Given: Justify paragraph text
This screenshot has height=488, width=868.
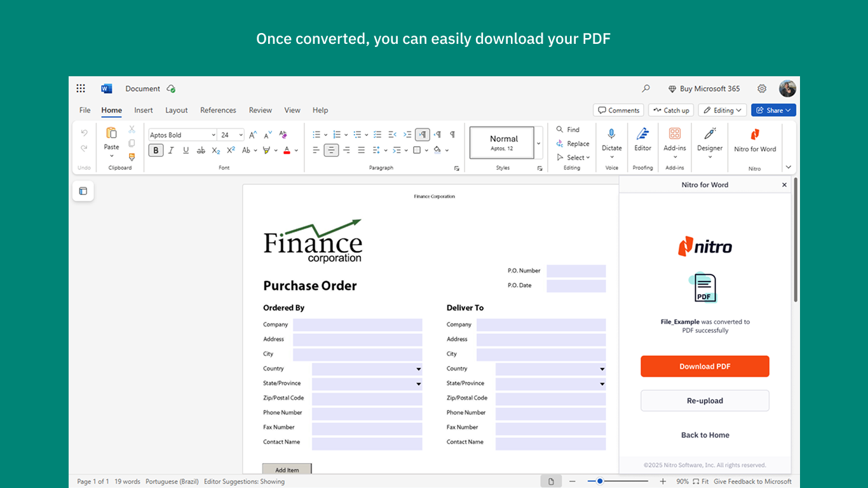Looking at the screenshot, I should [362, 151].
